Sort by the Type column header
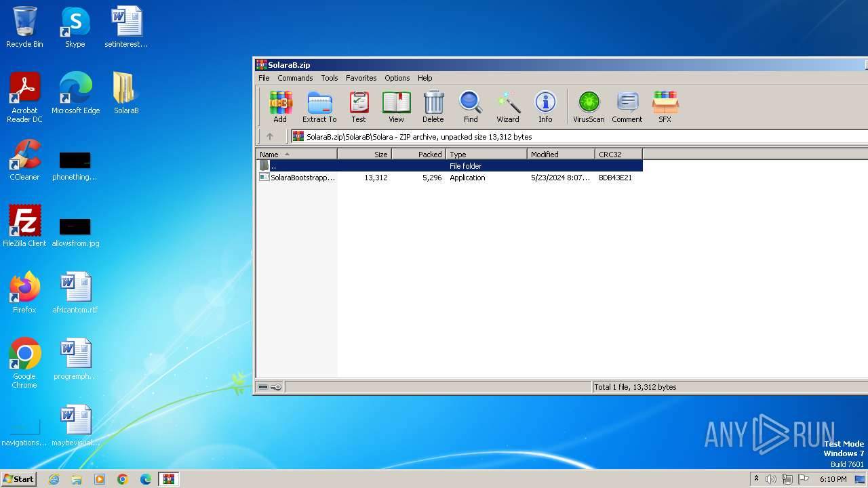868x488 pixels. click(x=487, y=155)
